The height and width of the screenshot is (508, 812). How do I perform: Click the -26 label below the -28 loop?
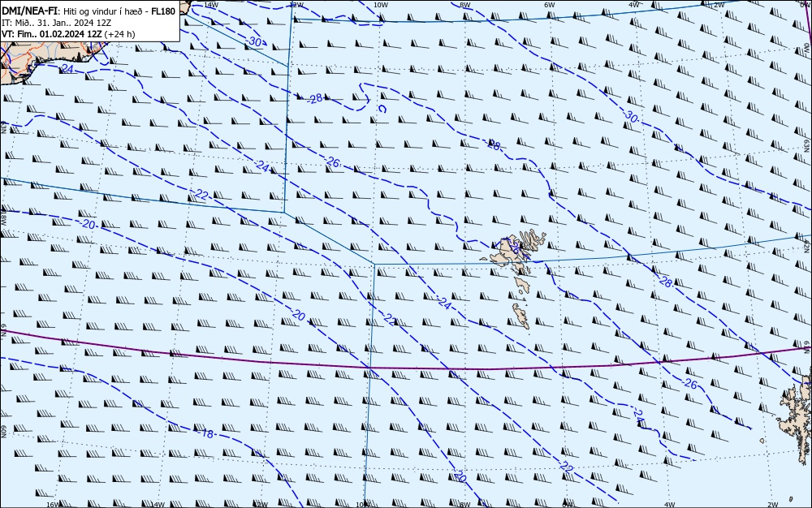pos(332,162)
